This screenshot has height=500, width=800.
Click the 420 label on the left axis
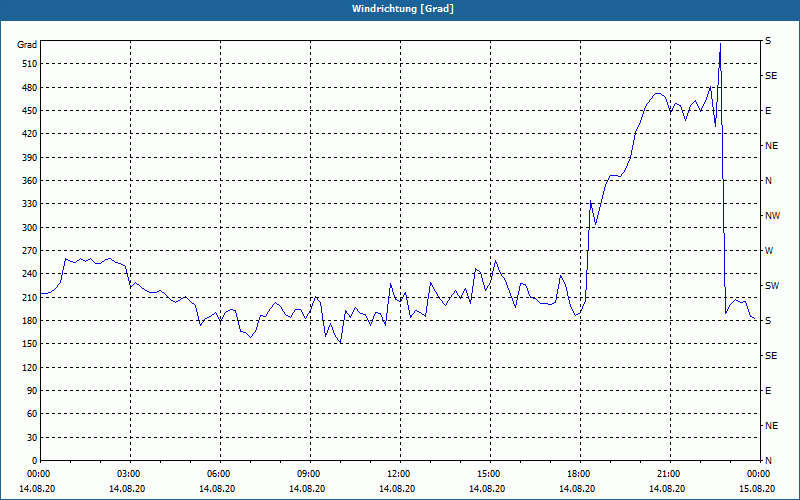point(29,134)
